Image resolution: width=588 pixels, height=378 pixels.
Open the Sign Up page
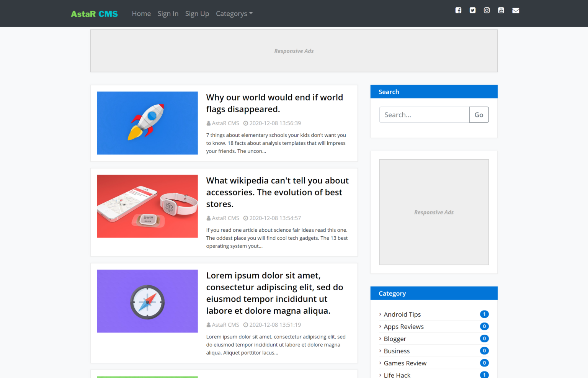(197, 13)
